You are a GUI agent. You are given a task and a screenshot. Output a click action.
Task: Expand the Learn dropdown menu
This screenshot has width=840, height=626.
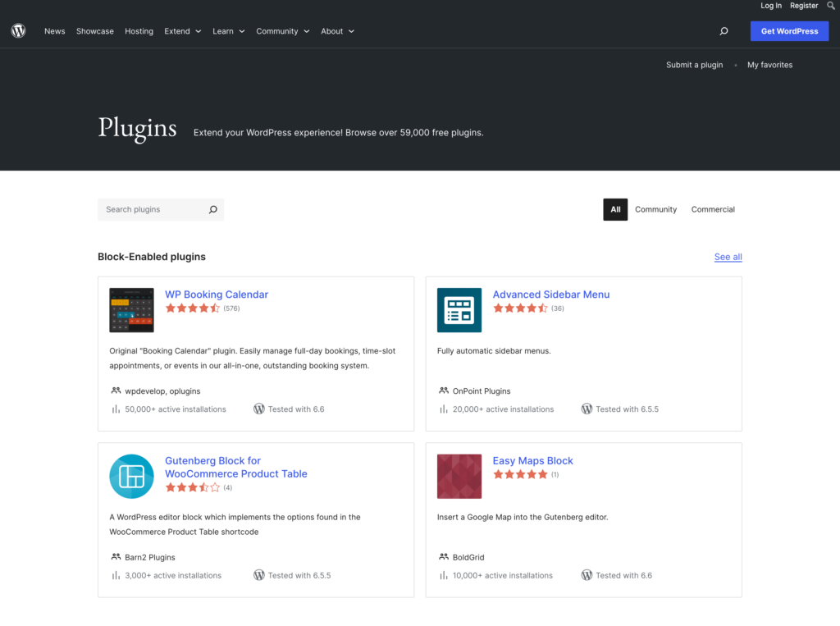[228, 31]
